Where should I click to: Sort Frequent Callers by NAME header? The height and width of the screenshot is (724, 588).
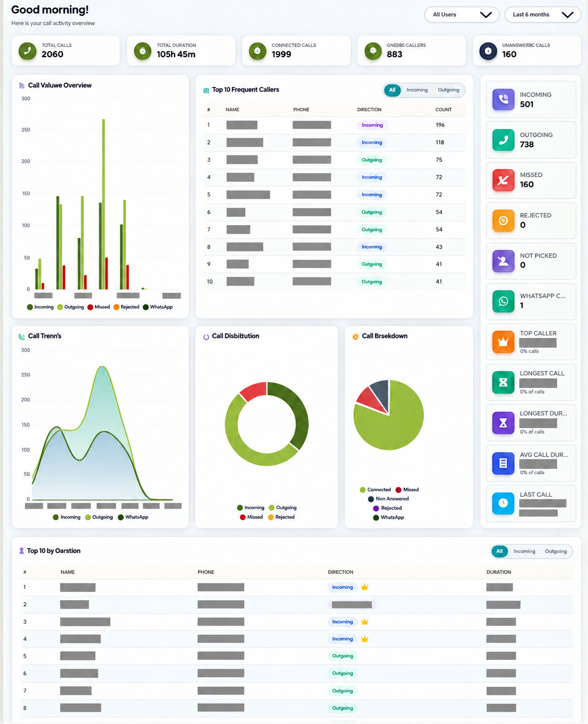click(233, 110)
